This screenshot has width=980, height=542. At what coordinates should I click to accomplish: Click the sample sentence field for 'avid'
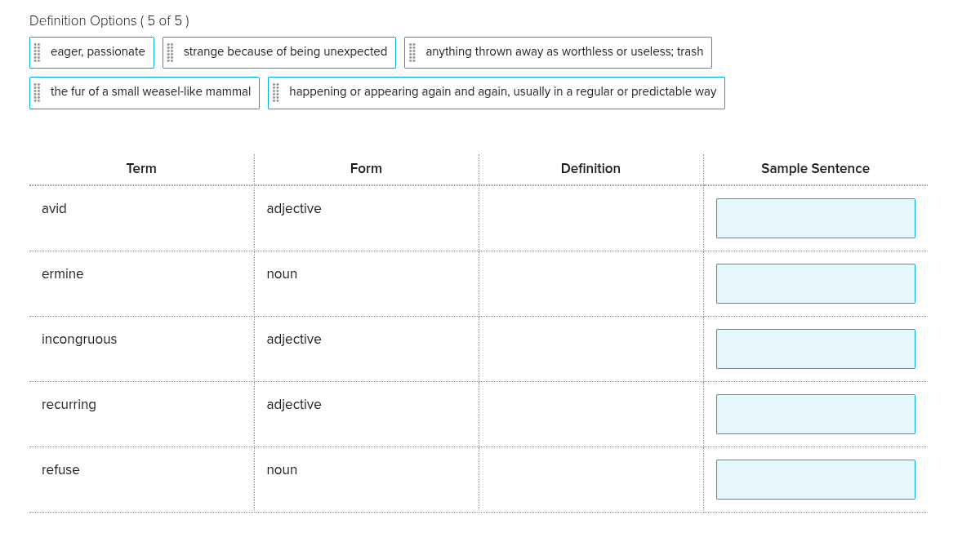click(815, 218)
